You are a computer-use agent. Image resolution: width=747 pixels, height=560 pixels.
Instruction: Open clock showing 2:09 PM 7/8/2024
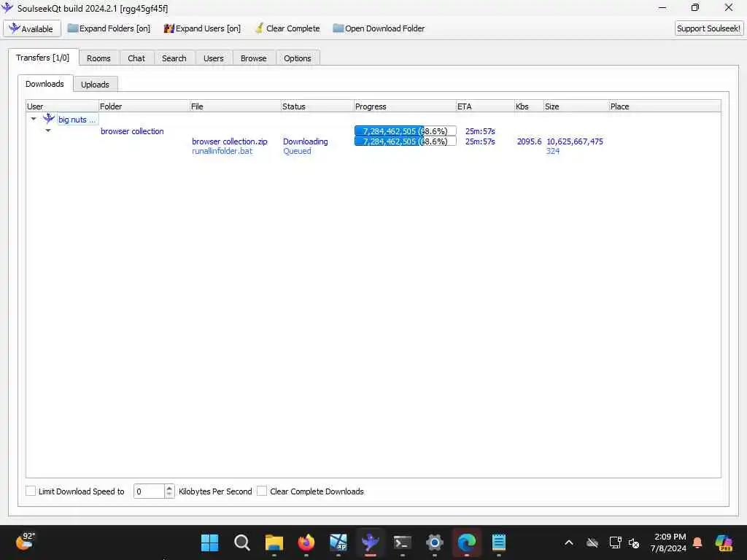[669, 542]
